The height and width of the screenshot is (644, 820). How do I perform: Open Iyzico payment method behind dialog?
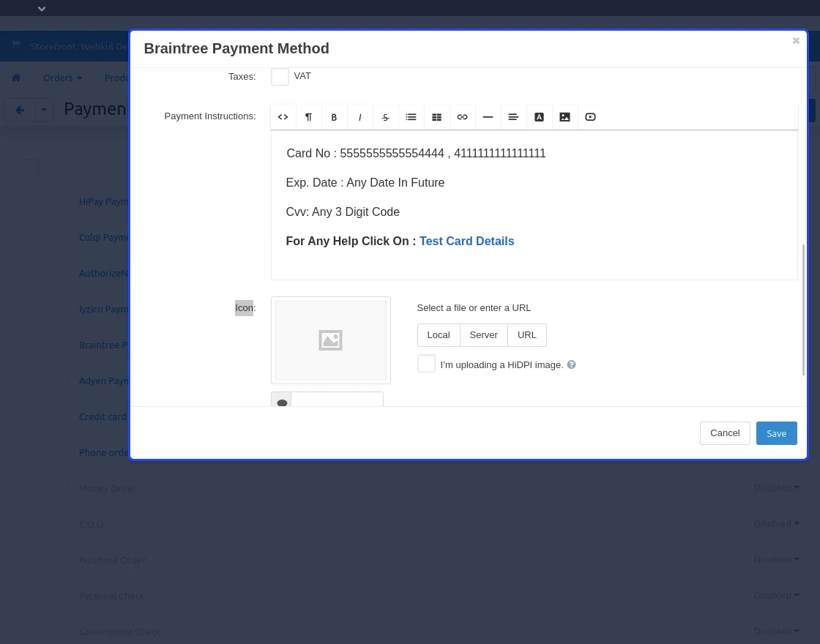104,310
